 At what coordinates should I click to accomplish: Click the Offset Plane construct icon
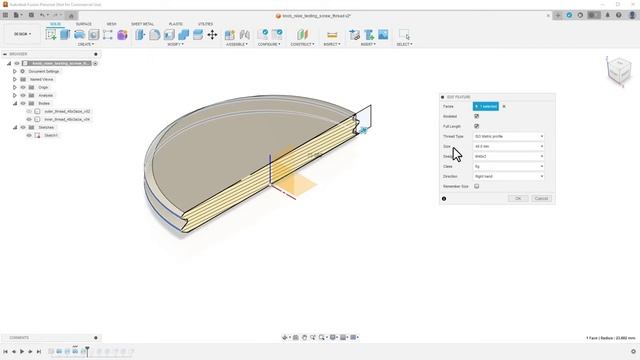click(x=302, y=35)
